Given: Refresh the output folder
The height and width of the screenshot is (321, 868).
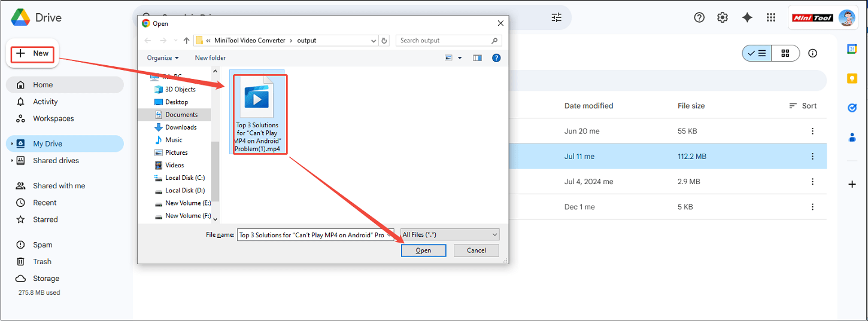Looking at the screenshot, I should pos(384,41).
